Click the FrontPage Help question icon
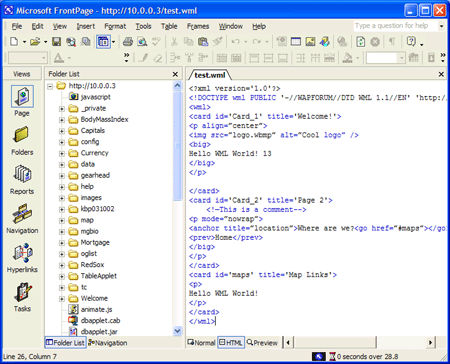The width and height of the screenshot is (450, 364). pos(411,42)
